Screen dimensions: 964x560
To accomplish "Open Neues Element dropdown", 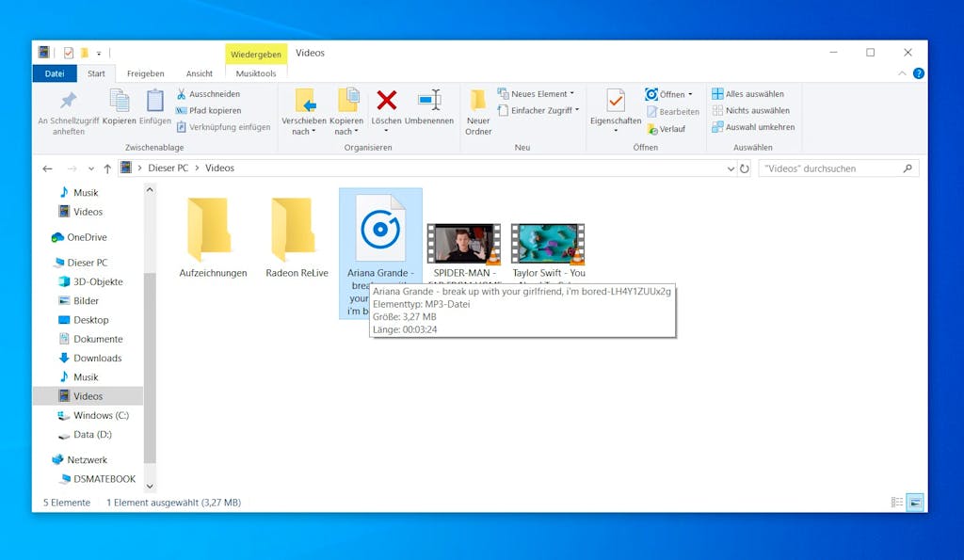I will coord(536,94).
